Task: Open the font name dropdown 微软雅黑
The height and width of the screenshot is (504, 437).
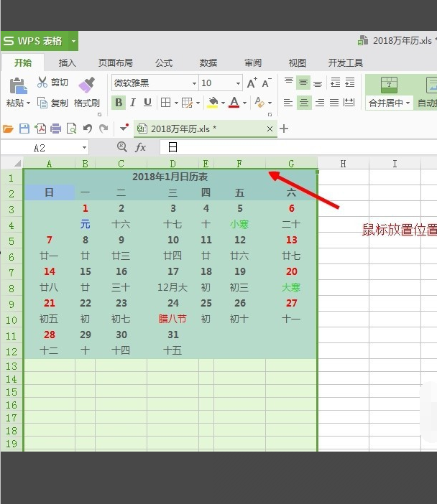Action: tap(194, 83)
